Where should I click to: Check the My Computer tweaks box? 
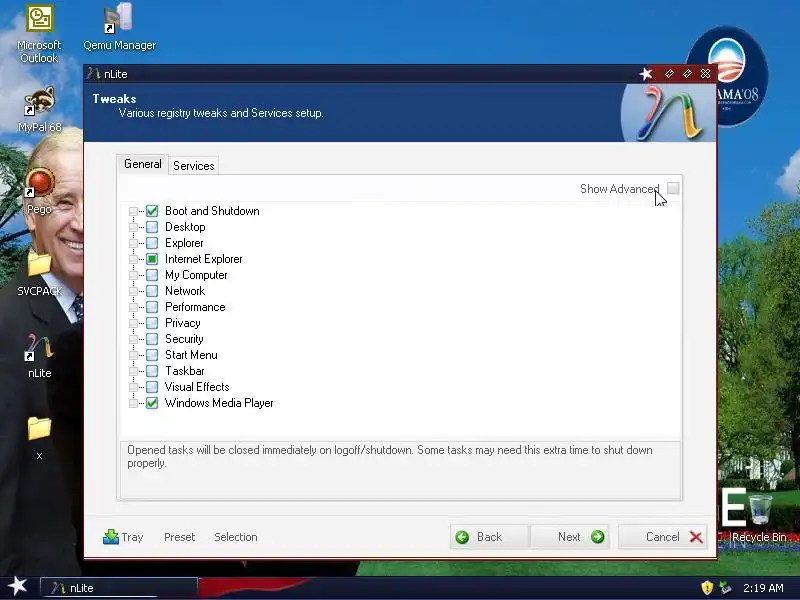152,274
